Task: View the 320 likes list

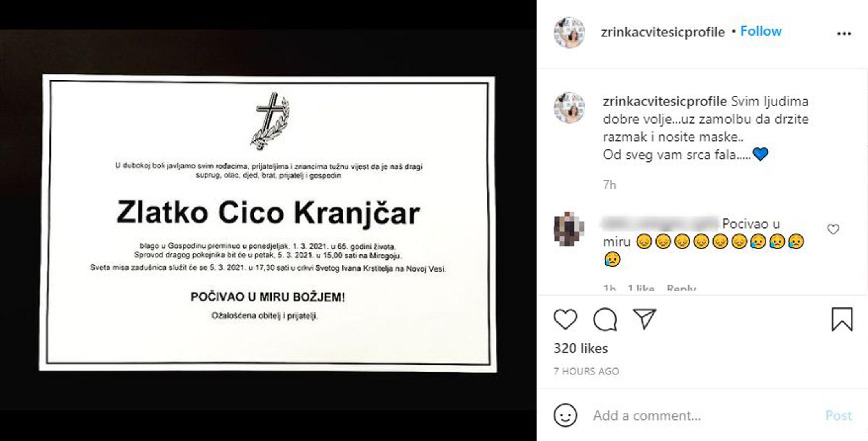Action: 581,348
